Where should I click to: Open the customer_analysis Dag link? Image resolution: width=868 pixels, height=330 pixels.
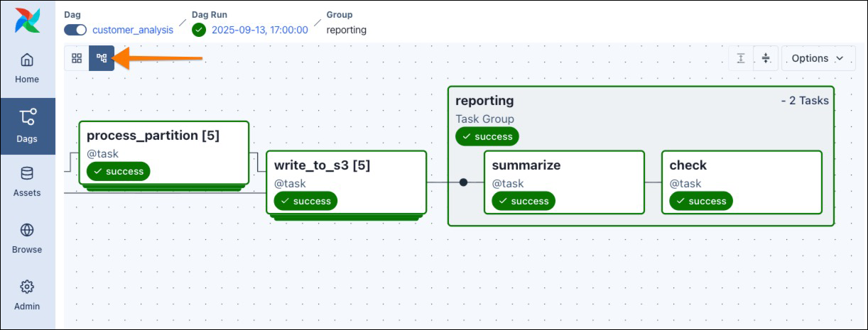[x=133, y=30]
